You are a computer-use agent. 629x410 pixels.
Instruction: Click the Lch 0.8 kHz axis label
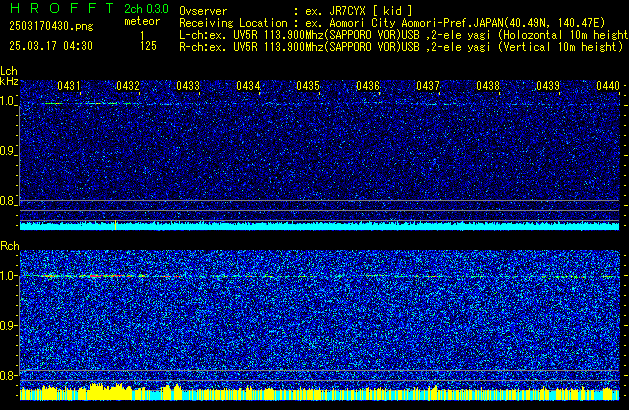[x=8, y=201]
